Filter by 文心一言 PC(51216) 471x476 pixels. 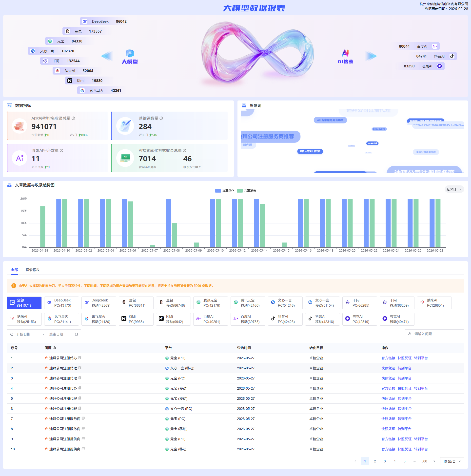coord(285,303)
